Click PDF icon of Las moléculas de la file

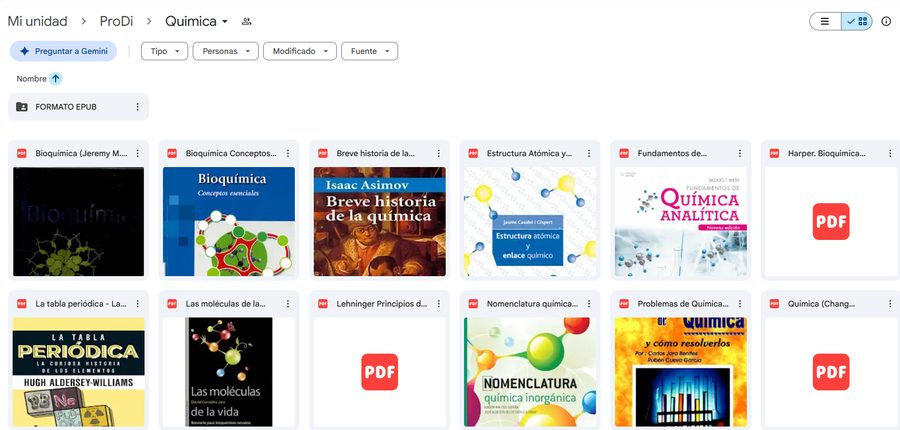click(x=172, y=304)
